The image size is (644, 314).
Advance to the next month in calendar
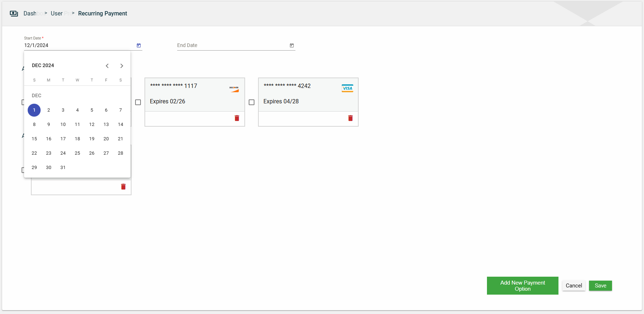tap(121, 66)
